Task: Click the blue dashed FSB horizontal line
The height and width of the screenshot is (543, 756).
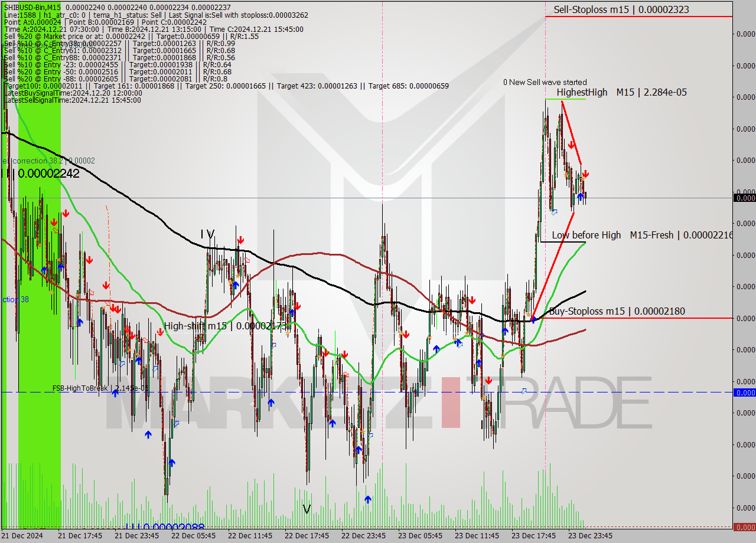Action: (366, 392)
